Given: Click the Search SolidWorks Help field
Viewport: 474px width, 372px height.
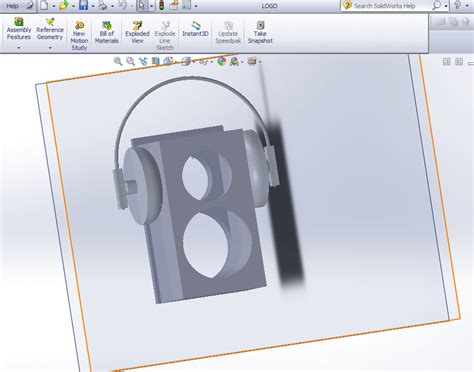Looking at the screenshot, I should (385, 6).
